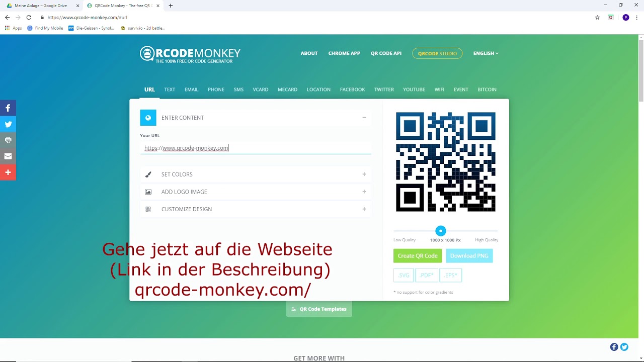This screenshot has width=644, height=362.
Task: Select the BITCOIN tab
Action: (x=487, y=89)
